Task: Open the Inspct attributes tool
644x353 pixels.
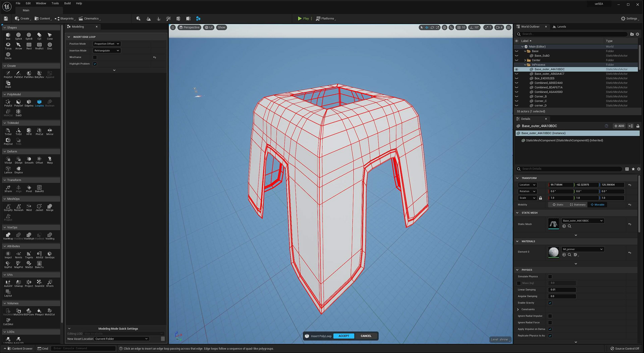Action: point(8,255)
